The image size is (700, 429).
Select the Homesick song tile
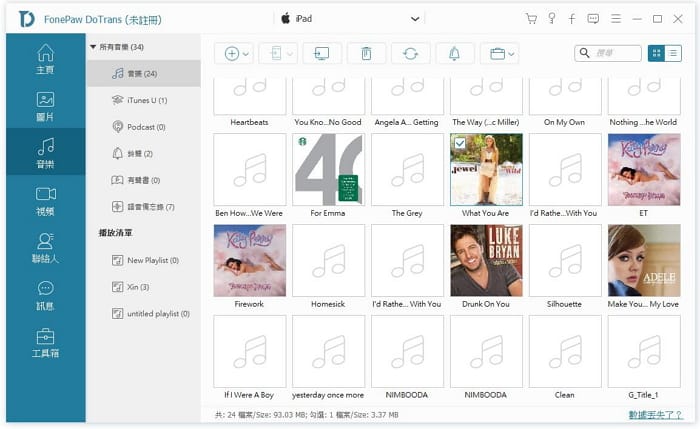tap(329, 260)
